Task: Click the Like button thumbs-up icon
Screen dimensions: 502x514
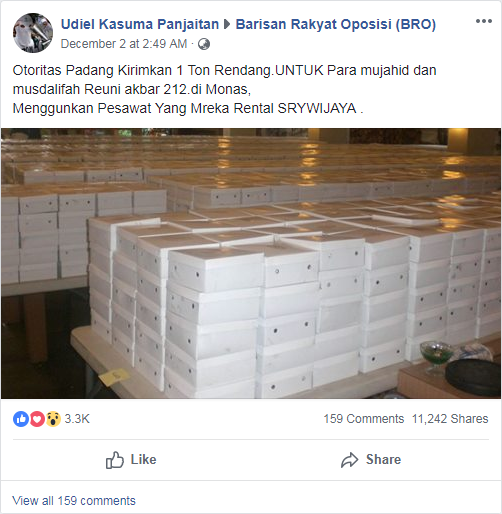Action: point(115,460)
